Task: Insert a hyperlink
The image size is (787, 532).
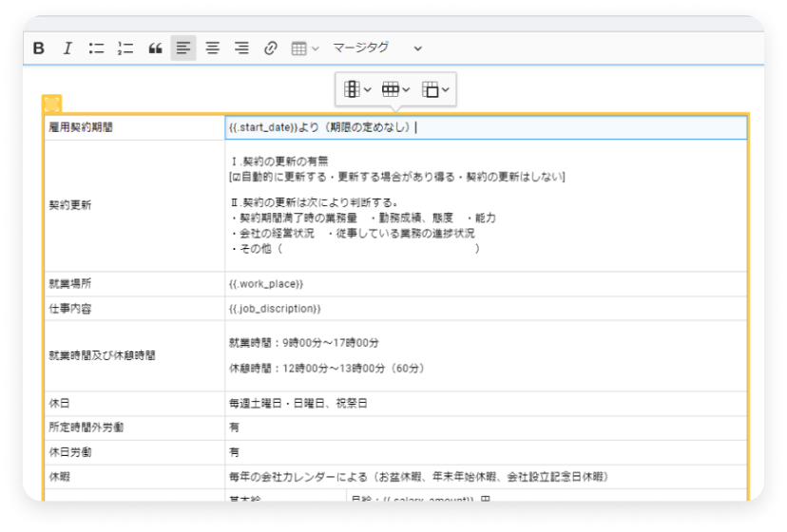Action: [270, 48]
